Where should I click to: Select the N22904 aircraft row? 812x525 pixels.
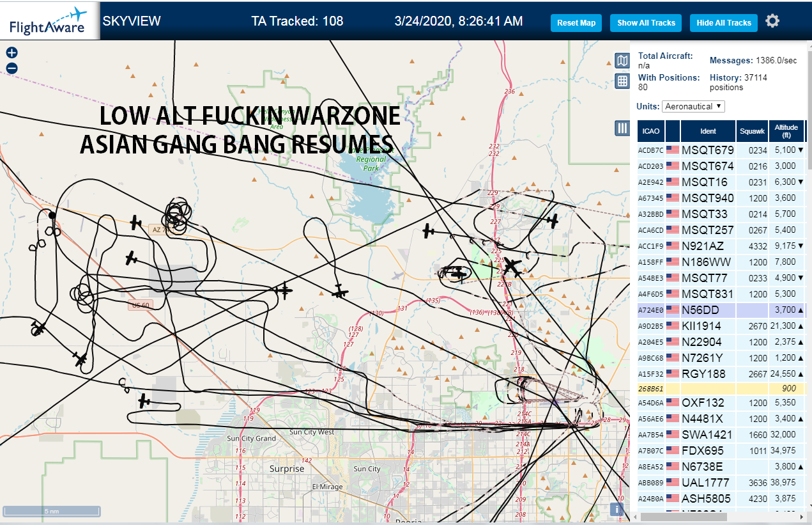tap(721, 341)
